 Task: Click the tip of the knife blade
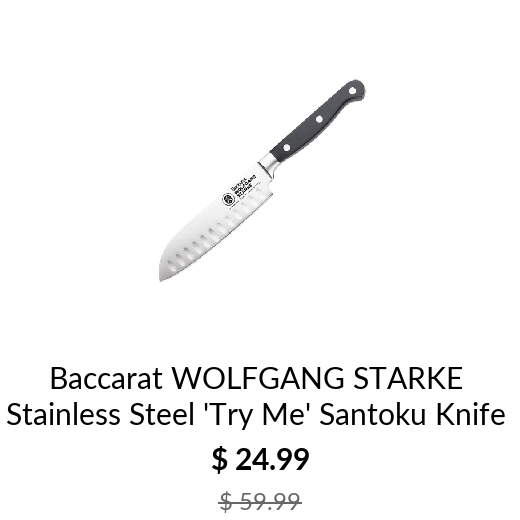point(162,277)
